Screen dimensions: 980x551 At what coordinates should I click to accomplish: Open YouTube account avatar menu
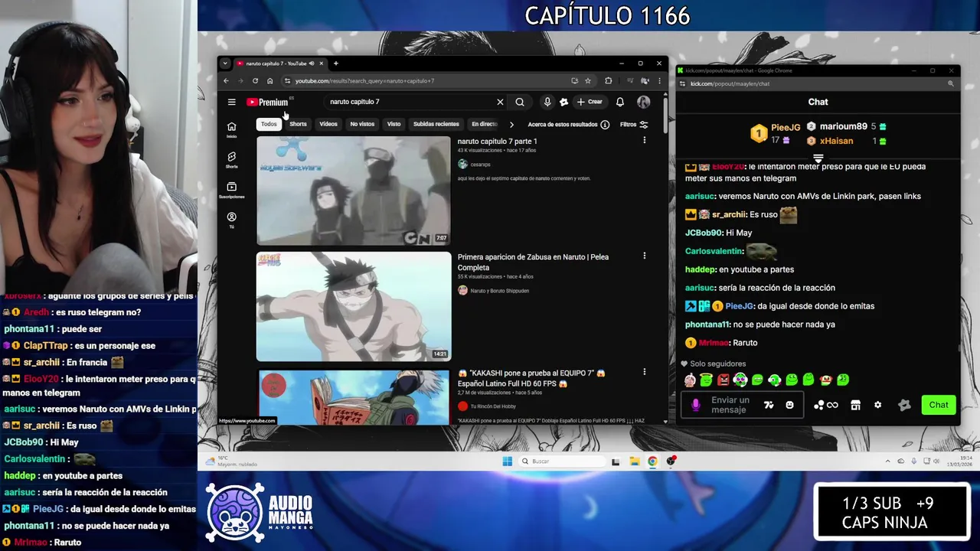click(x=643, y=102)
